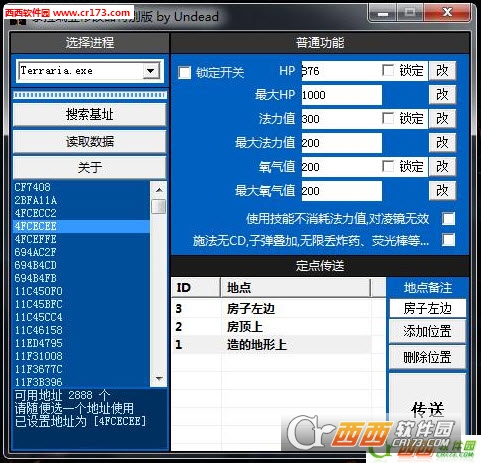Enable the 法力值 锁定 checkbox
The height and width of the screenshot is (463, 481).
pyautogui.click(x=387, y=118)
